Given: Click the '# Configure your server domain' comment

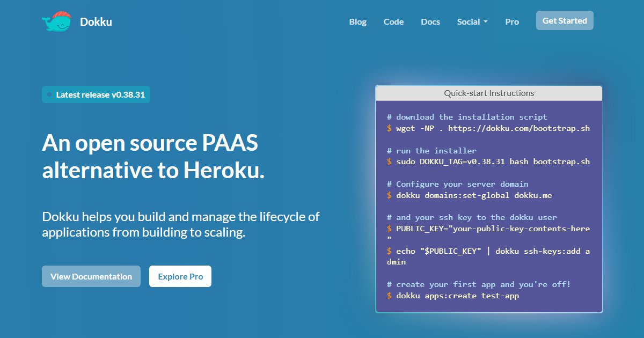Looking at the screenshot, I should (458, 184).
